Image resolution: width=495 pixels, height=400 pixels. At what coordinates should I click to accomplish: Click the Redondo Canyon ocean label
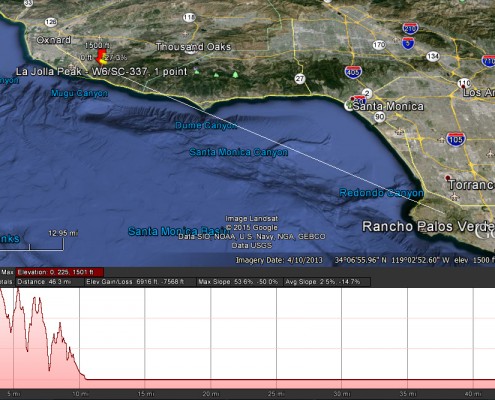click(381, 193)
